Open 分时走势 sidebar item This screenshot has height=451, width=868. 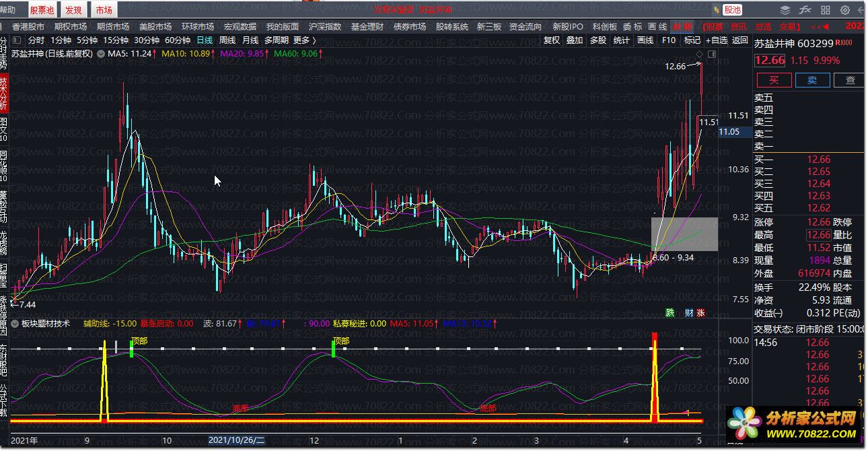[x=4, y=53]
